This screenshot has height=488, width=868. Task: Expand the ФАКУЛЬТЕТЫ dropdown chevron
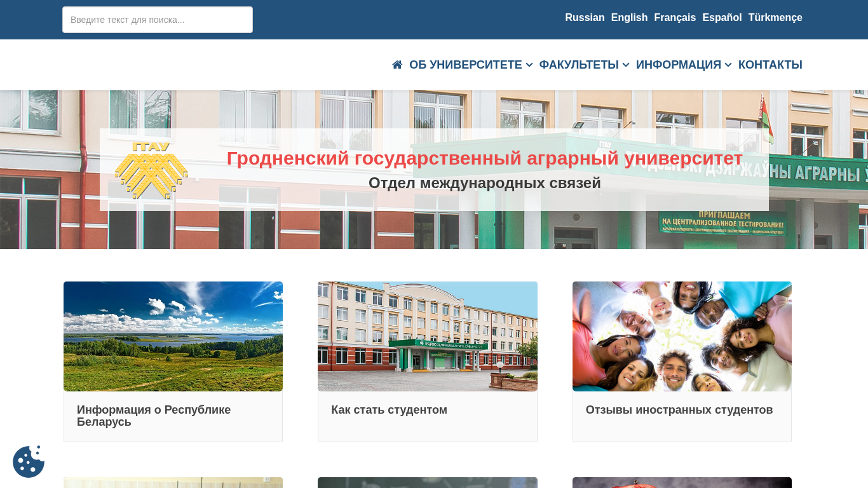coord(626,65)
